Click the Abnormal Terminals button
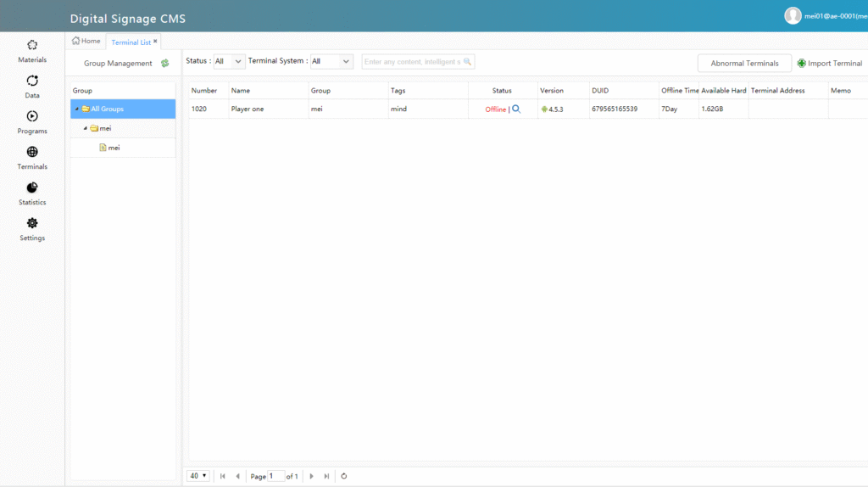The width and height of the screenshot is (868, 487). 744,63
